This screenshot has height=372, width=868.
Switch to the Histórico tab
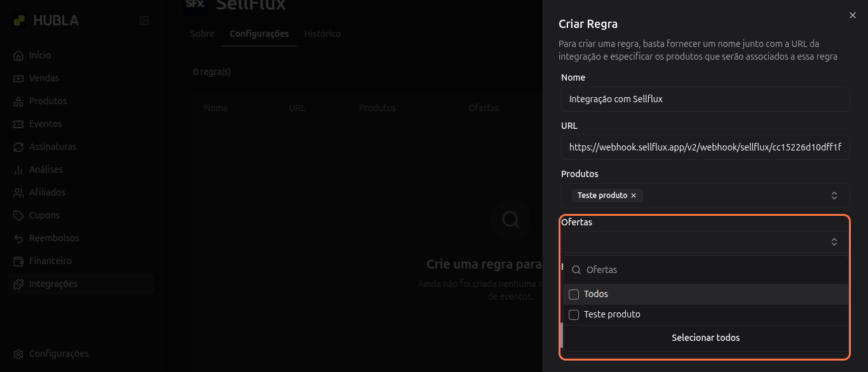pos(322,34)
